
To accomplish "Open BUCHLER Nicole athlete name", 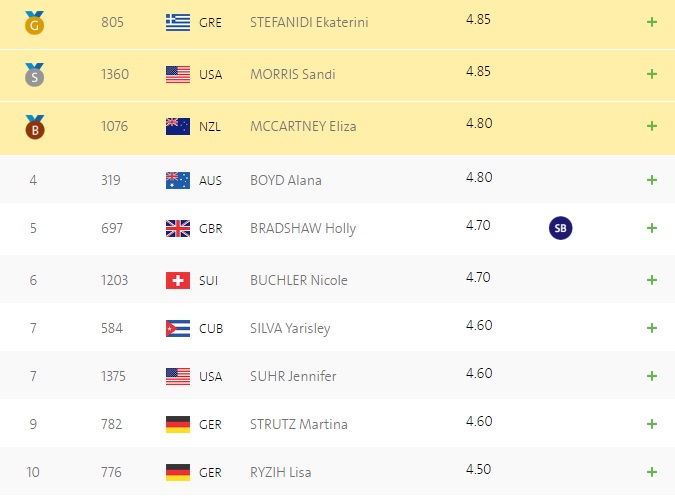I will [x=299, y=280].
